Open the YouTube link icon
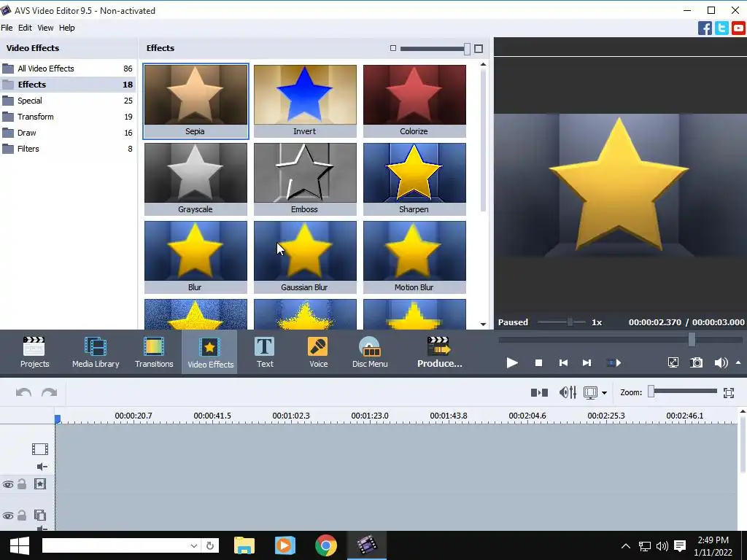This screenshot has height=560, width=747. [738, 28]
